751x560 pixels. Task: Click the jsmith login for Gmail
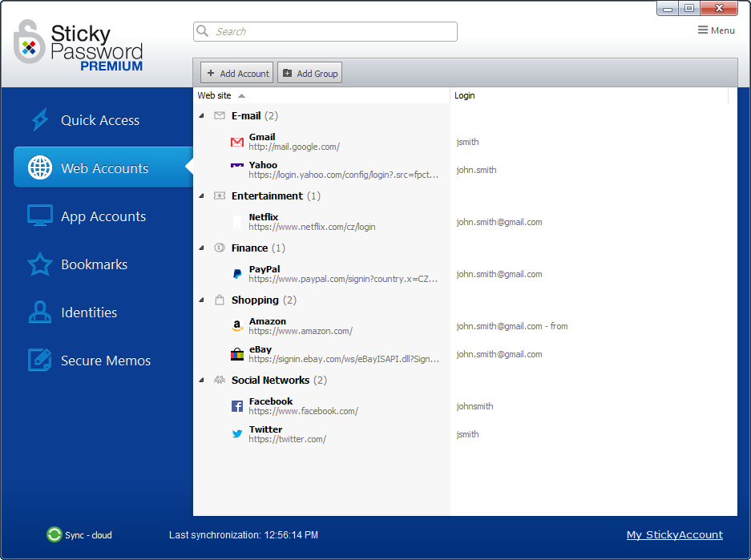pos(467,142)
